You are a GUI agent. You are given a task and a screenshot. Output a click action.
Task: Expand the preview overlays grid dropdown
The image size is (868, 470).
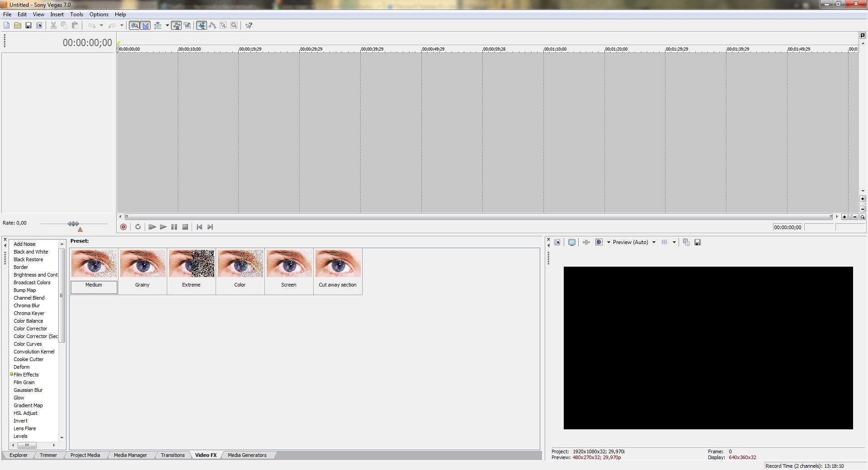point(674,242)
